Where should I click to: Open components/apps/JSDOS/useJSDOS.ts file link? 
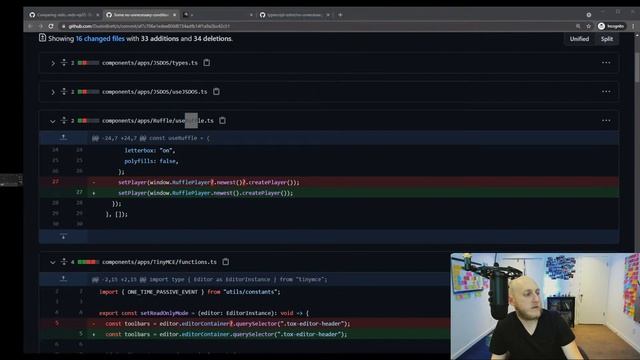pyautogui.click(x=155, y=92)
